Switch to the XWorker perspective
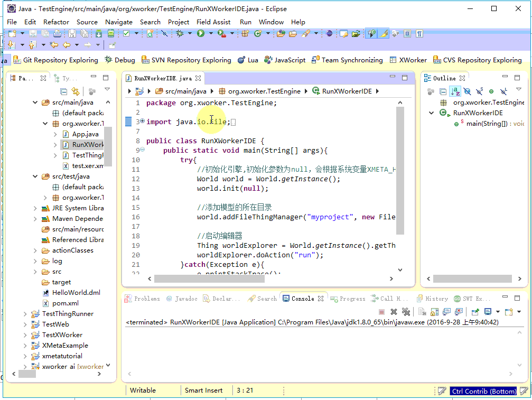The width and height of the screenshot is (532, 400). click(408, 60)
